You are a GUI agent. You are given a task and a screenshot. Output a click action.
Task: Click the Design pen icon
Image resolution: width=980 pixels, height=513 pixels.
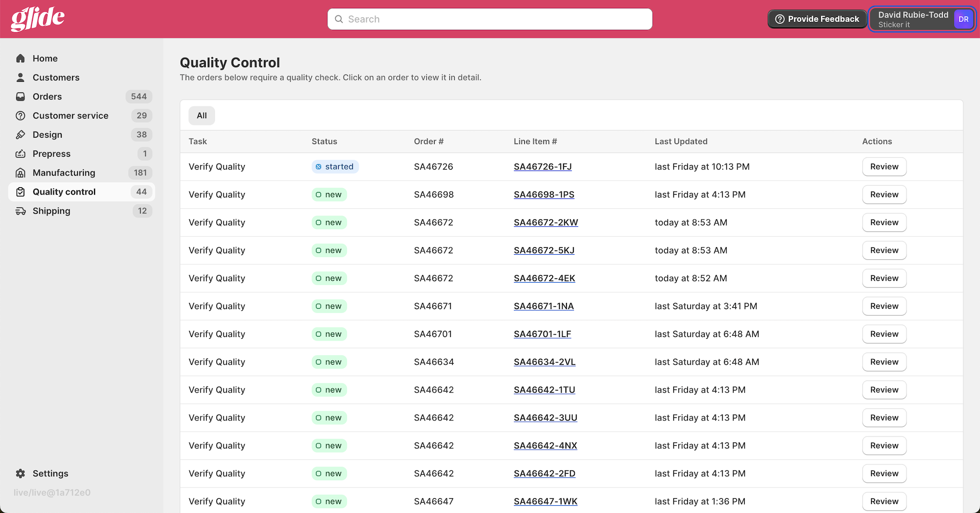tap(21, 135)
